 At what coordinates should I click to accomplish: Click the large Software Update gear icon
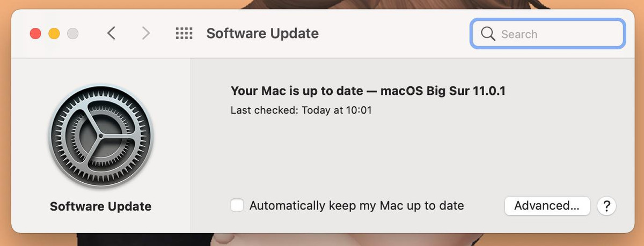tap(100, 137)
